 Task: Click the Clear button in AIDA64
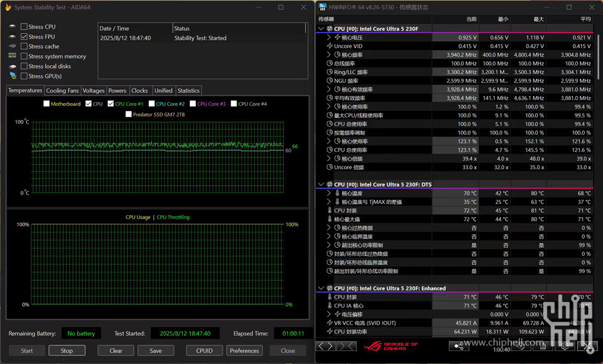[116, 350]
